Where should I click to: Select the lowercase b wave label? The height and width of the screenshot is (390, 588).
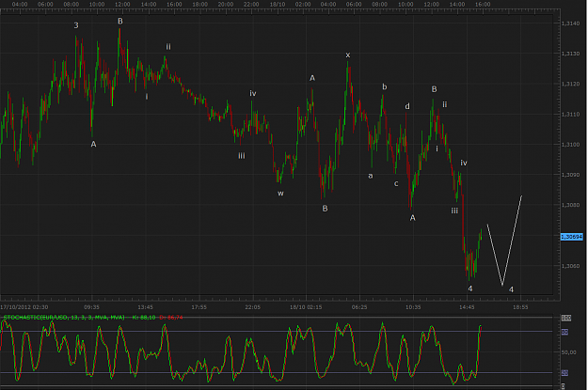point(385,86)
